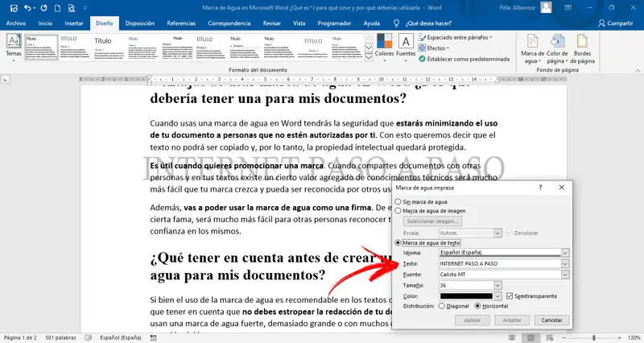
Task: Click the Cancelar button
Action: [x=551, y=320]
